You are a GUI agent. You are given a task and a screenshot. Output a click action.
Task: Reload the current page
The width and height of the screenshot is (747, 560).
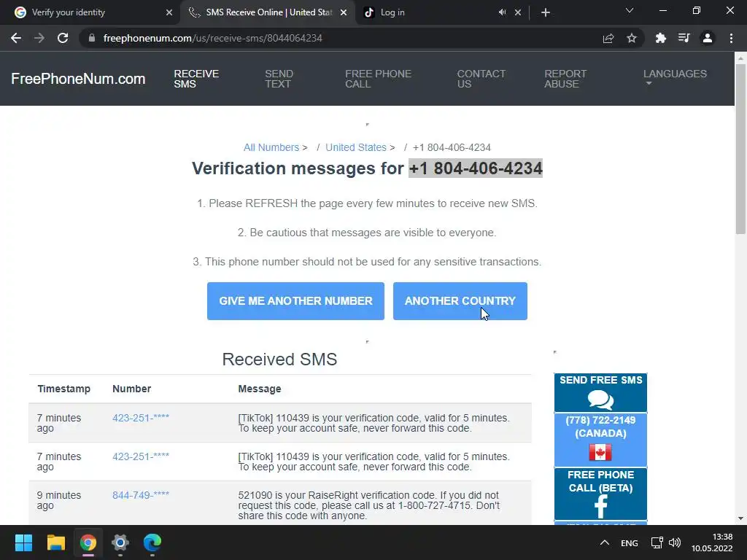click(63, 38)
